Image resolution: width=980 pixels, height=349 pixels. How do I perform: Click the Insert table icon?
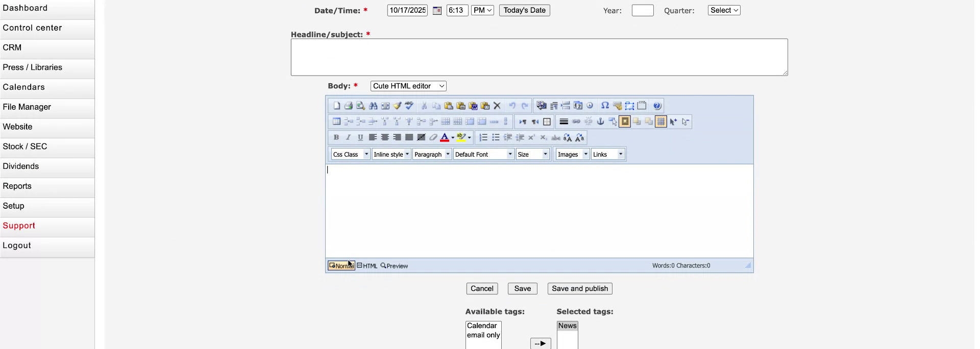(336, 121)
